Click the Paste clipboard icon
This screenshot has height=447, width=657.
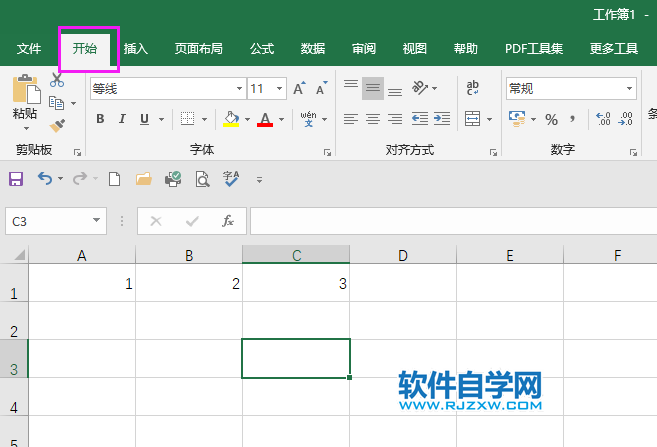pyautogui.click(x=26, y=89)
